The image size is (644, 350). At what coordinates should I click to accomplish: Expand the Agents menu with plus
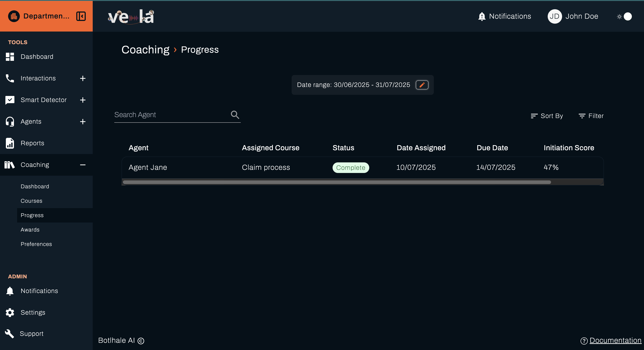83,122
